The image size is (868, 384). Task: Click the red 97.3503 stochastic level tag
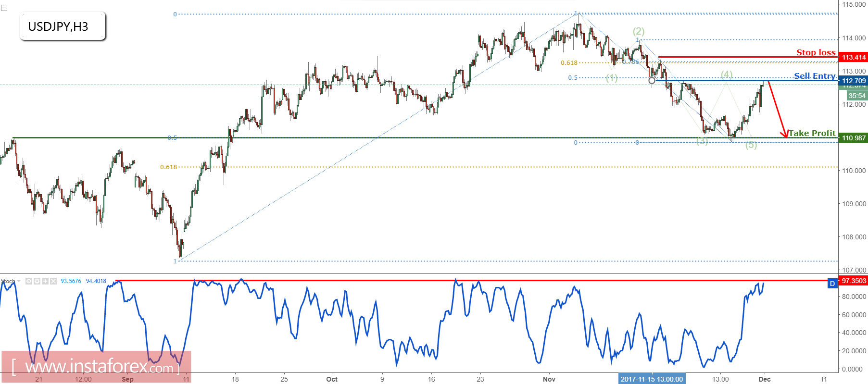coord(854,281)
